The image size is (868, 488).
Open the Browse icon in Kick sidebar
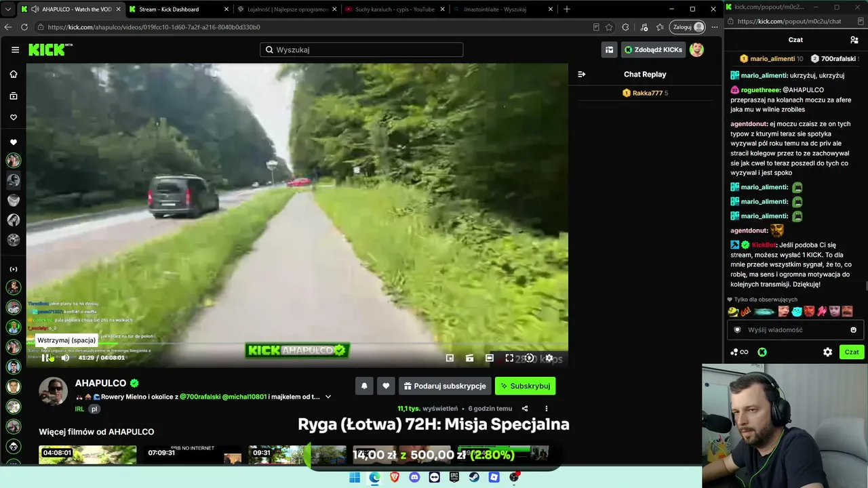(13, 96)
